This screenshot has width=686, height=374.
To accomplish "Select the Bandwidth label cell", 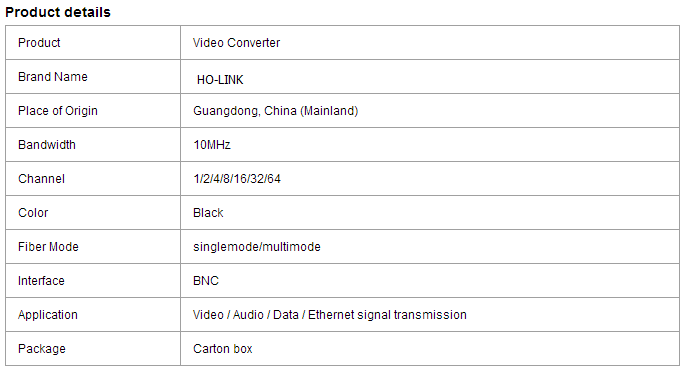I will point(93,145).
